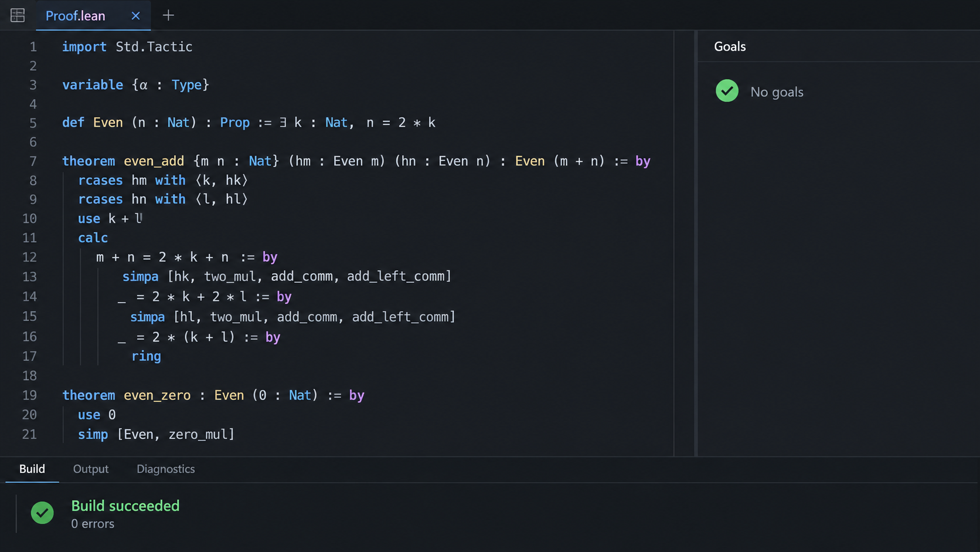Click the 'def Even' definition line
This screenshot has width=980, height=552.
click(249, 123)
